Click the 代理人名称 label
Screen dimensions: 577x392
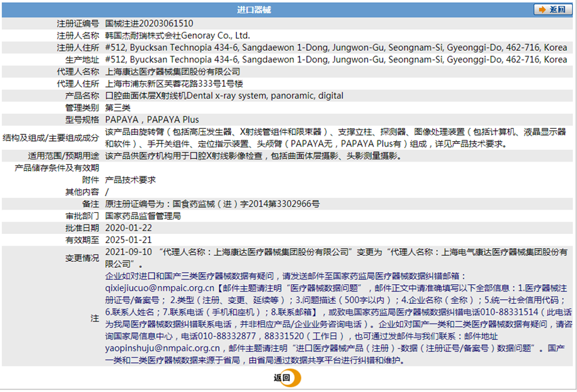click(x=78, y=72)
